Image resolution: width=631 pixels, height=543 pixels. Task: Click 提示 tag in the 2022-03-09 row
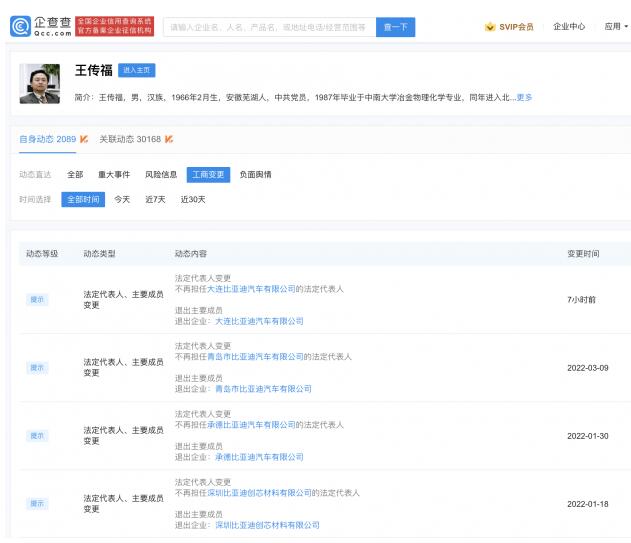tap(37, 368)
